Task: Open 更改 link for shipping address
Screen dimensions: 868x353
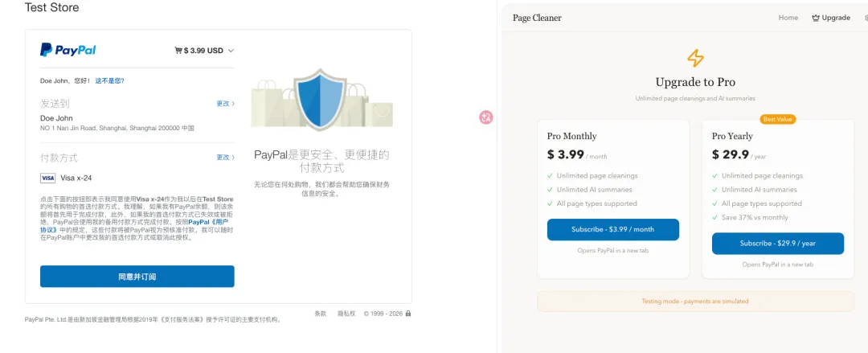Action: click(224, 104)
